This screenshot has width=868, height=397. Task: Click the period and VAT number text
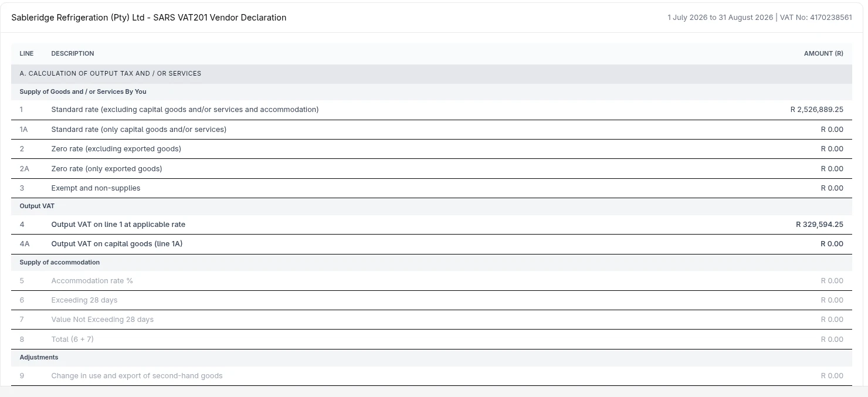[x=759, y=18]
